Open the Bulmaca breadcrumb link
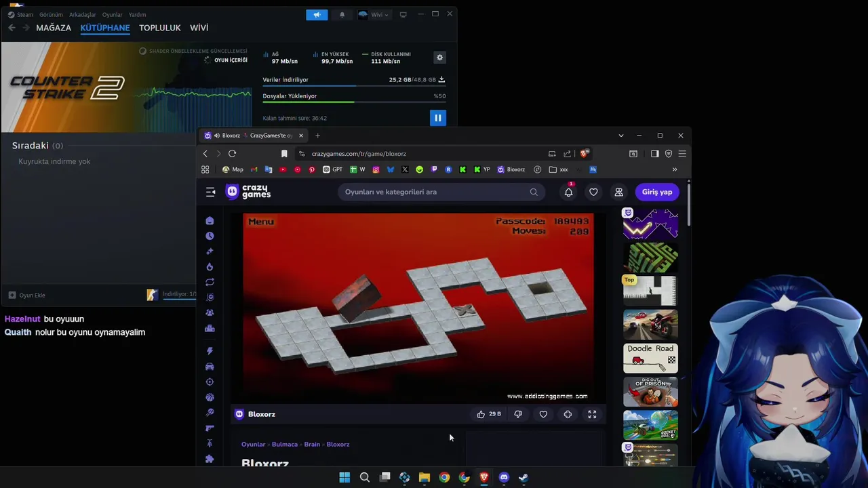Image resolution: width=868 pixels, height=488 pixels. [x=285, y=445]
